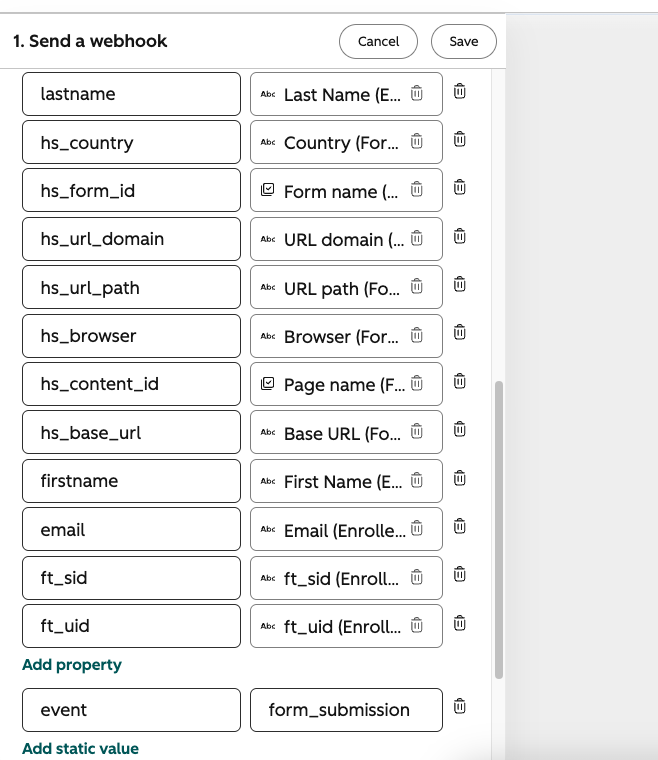Save the webhook action

tap(464, 41)
